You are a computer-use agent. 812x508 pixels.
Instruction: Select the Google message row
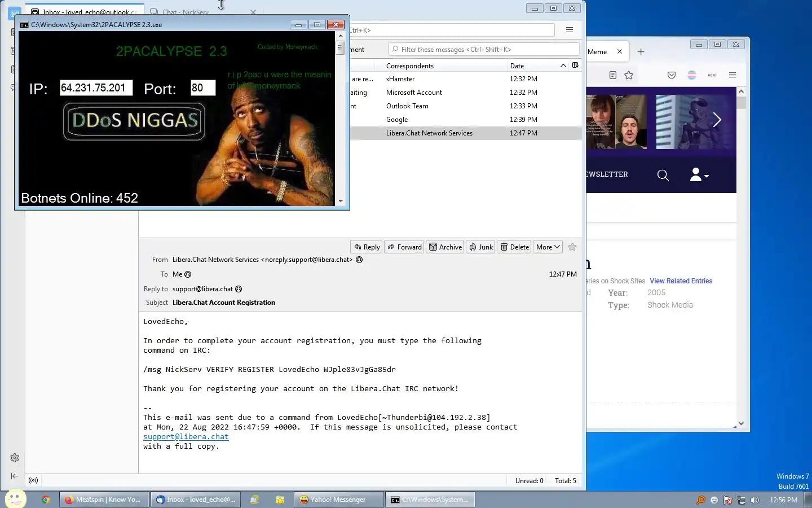[x=466, y=120]
